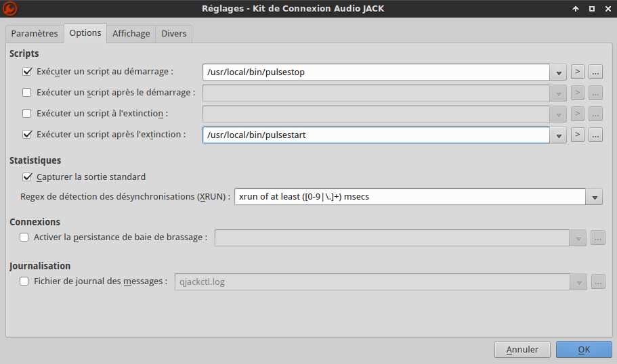The image size is (617, 364).
Task: Click the red JACK app icon in title bar
Action: point(10,9)
